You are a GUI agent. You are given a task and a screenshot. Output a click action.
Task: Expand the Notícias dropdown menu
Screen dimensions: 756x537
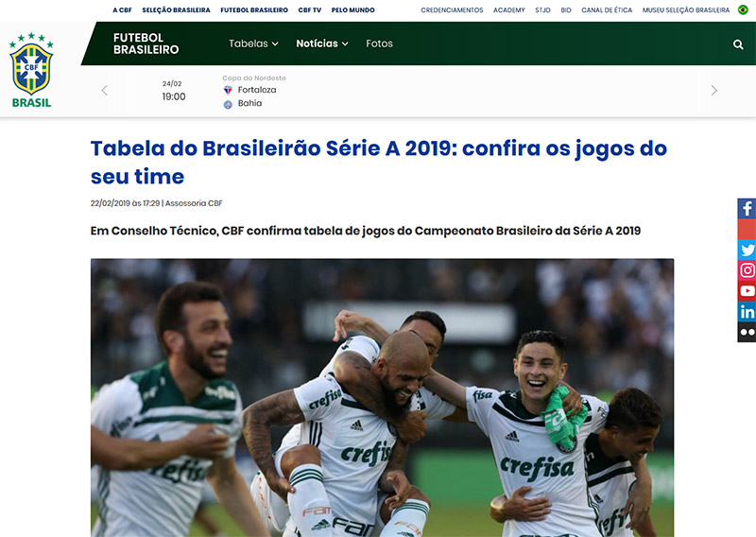(x=322, y=43)
